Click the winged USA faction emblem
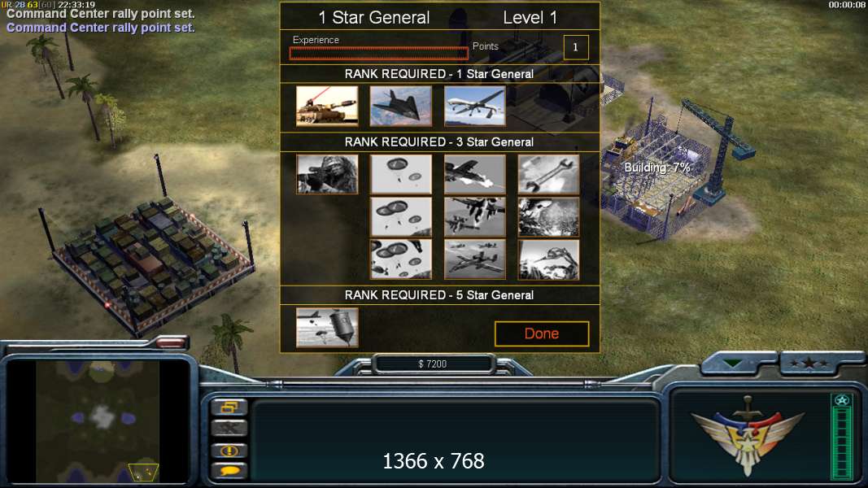The width and height of the screenshot is (868, 488). point(748,435)
